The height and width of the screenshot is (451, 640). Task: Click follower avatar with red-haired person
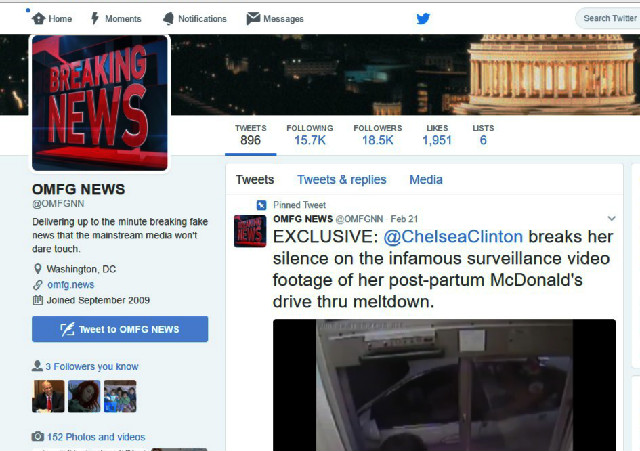coord(84,396)
